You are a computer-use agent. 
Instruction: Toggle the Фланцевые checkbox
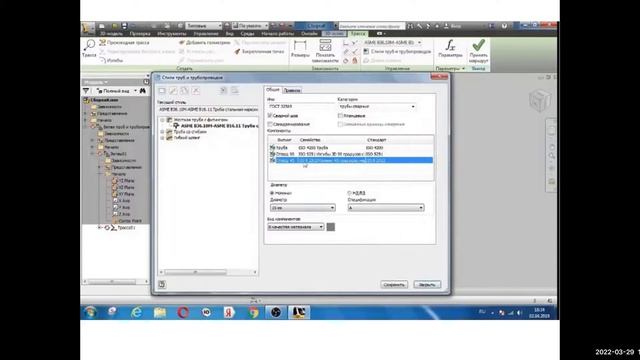340,116
